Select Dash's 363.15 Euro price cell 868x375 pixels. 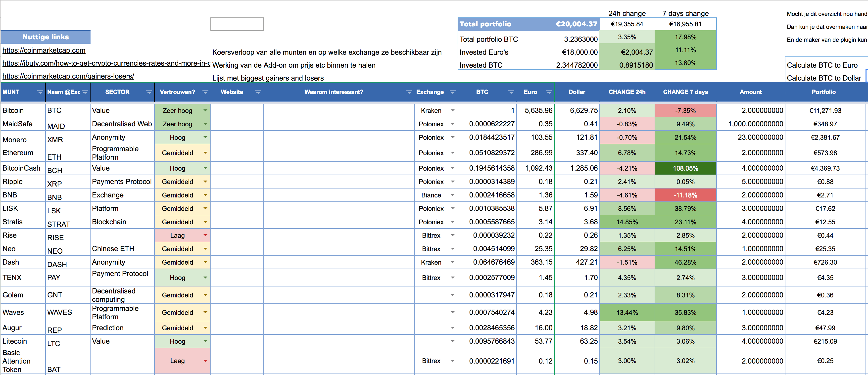pyautogui.click(x=535, y=262)
